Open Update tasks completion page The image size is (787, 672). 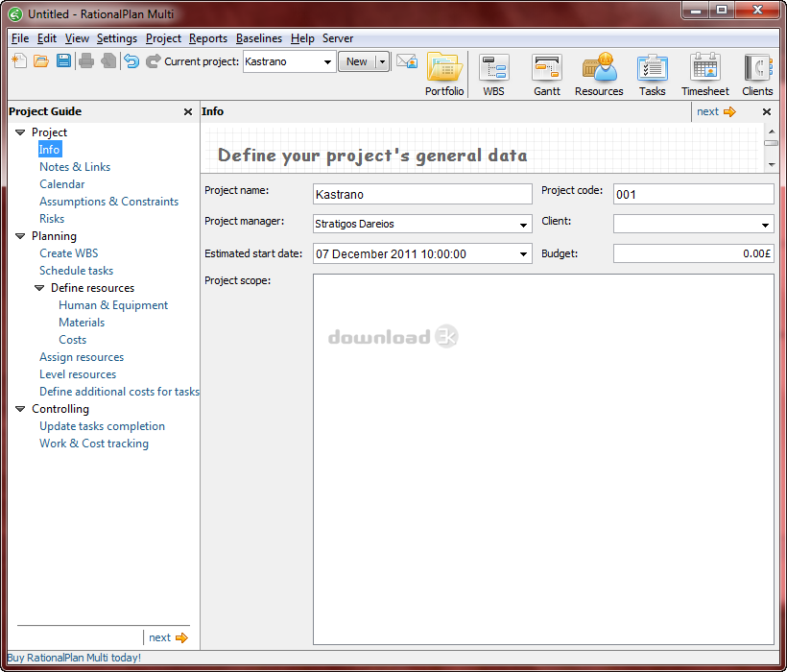[102, 426]
